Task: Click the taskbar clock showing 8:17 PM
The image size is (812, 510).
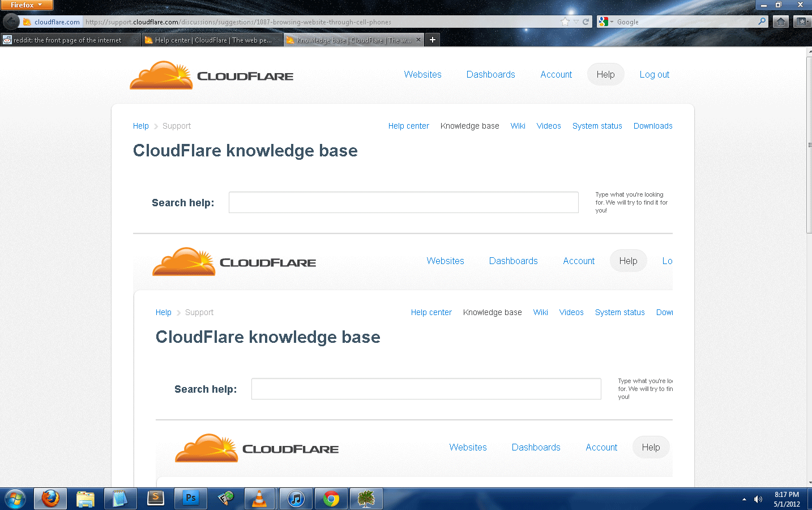Action: [787, 499]
